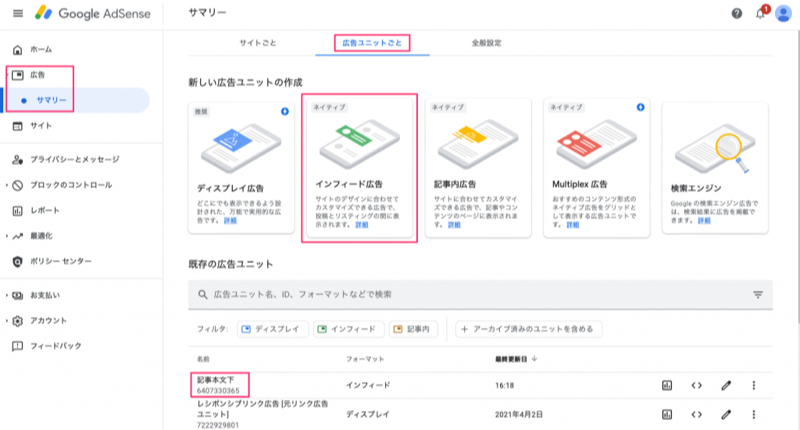Open サイト in the sidebar
Screen dimensions: 800x430
[x=41, y=126]
